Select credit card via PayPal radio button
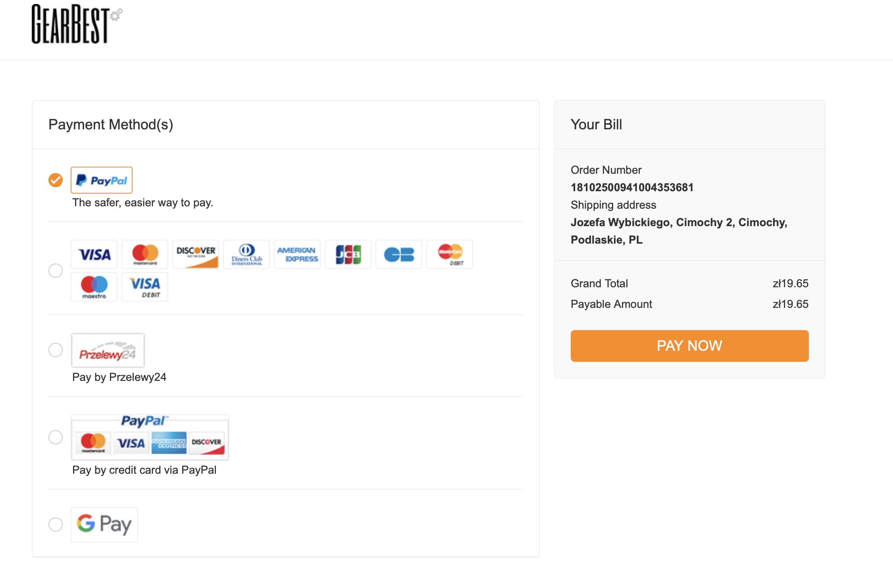The height and width of the screenshot is (588, 893). (56, 437)
